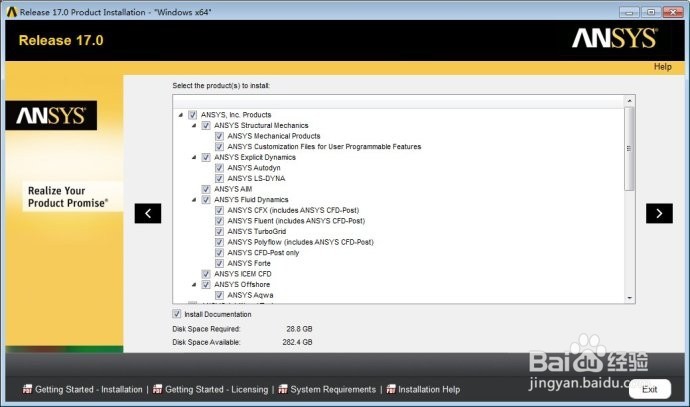Viewport: 690px width, 407px height.
Task: Select ANSYS ICEM CFD label
Action: [x=242, y=274]
